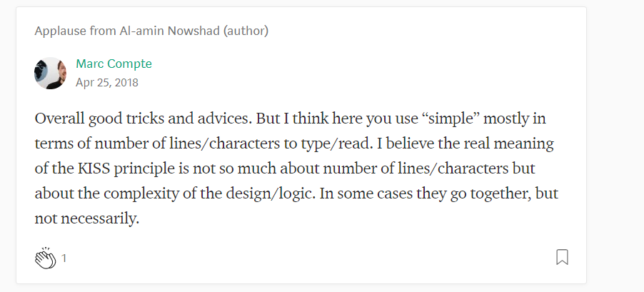The image size is (644, 292).
Task: Click the "Applause from" header text
Action: pos(75,31)
